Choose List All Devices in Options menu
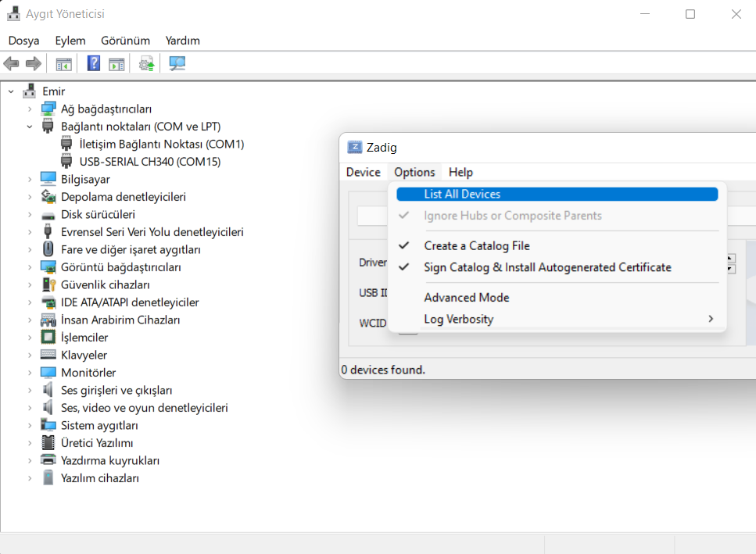756x554 pixels. [x=462, y=194]
